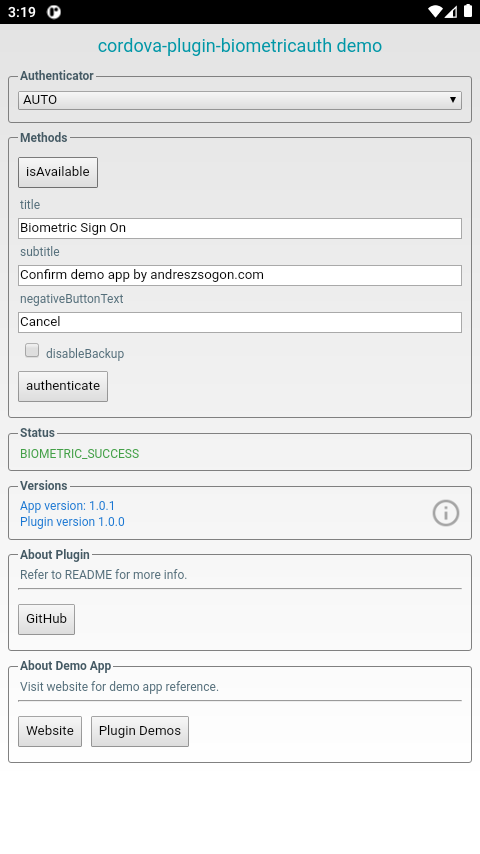This screenshot has width=480, height=854.
Task: Enable the disableBackup checkbox
Action: 32,350
